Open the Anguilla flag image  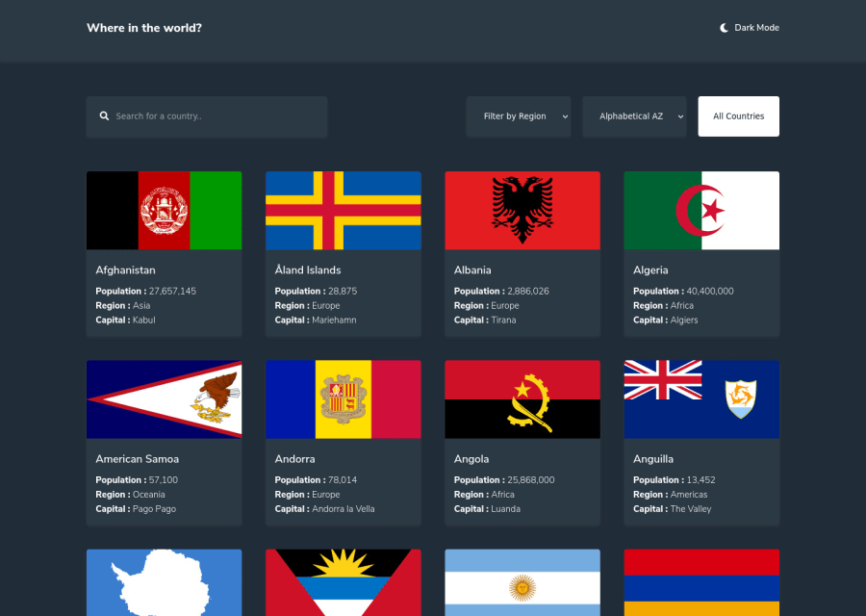(x=701, y=399)
